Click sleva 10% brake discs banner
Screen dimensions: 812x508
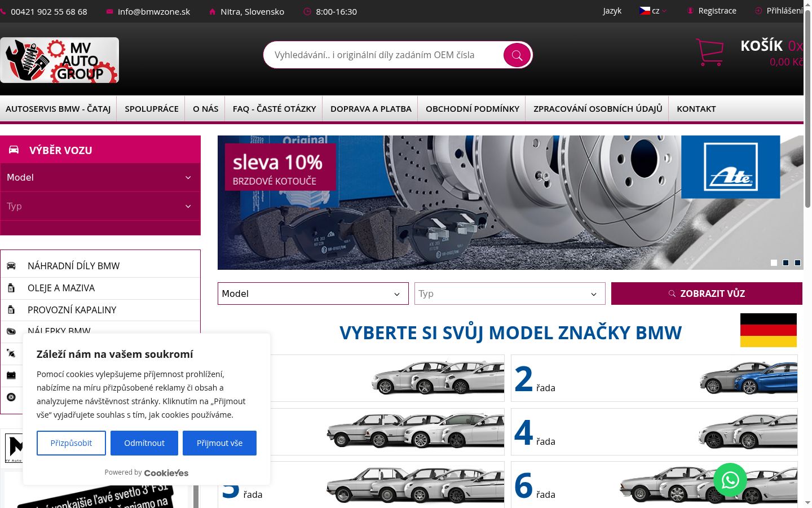(x=510, y=202)
